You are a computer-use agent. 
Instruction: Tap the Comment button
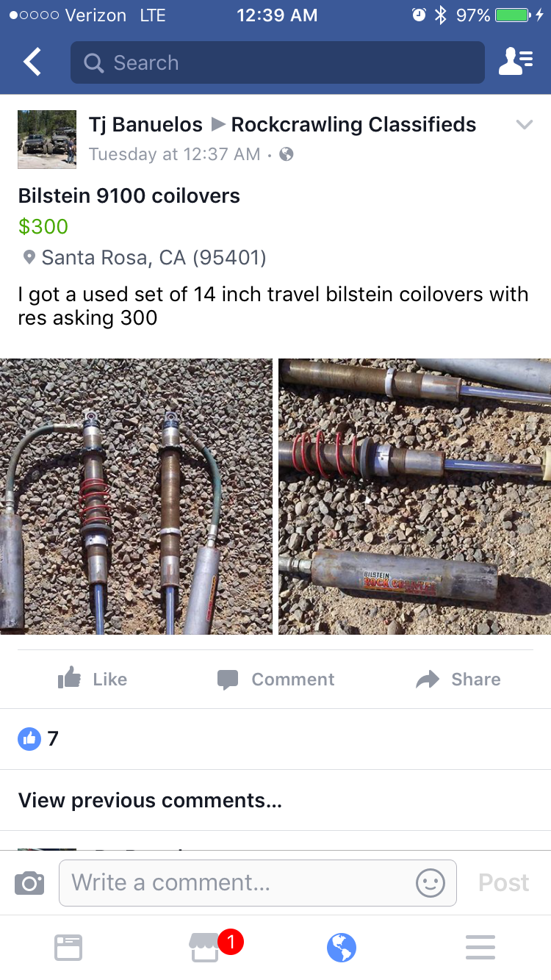pyautogui.click(x=275, y=679)
